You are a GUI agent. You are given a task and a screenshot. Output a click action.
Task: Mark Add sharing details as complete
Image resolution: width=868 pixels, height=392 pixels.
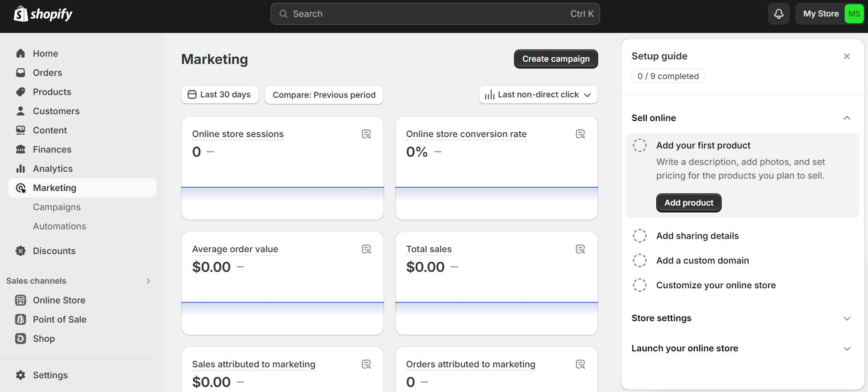point(640,236)
